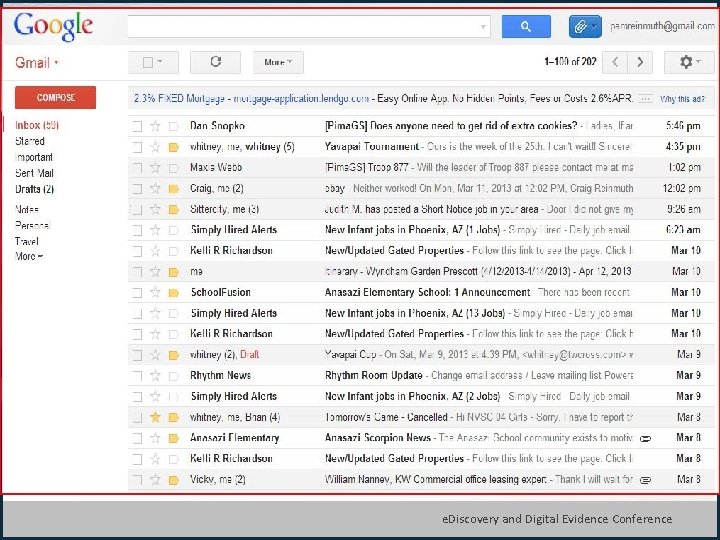
Task: Open the Personal label
Action: coord(32,225)
